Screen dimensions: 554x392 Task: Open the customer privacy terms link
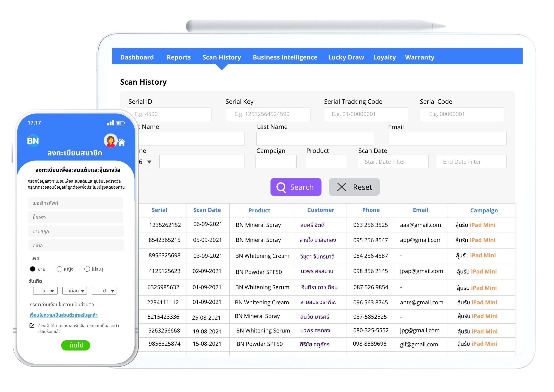tap(63, 315)
